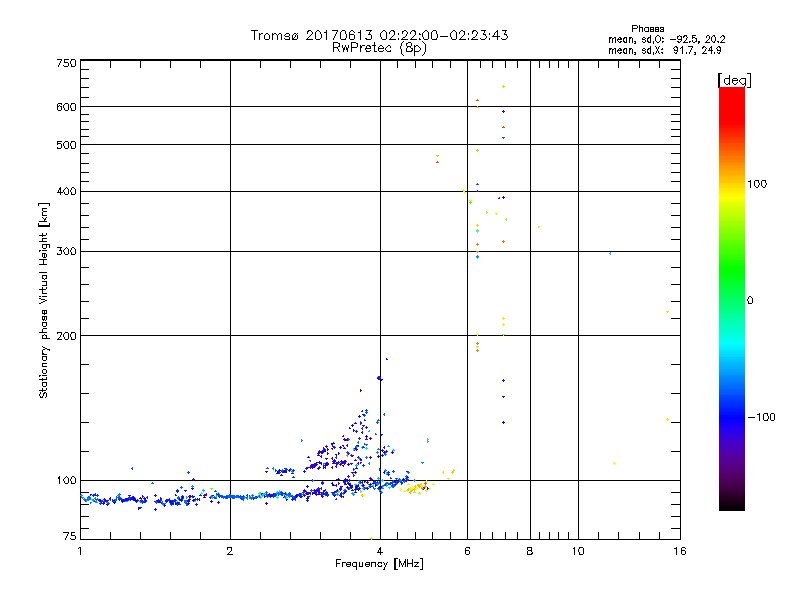Click the y-axis "400" tick label
Screen dimensions: 800x600
tap(66, 192)
